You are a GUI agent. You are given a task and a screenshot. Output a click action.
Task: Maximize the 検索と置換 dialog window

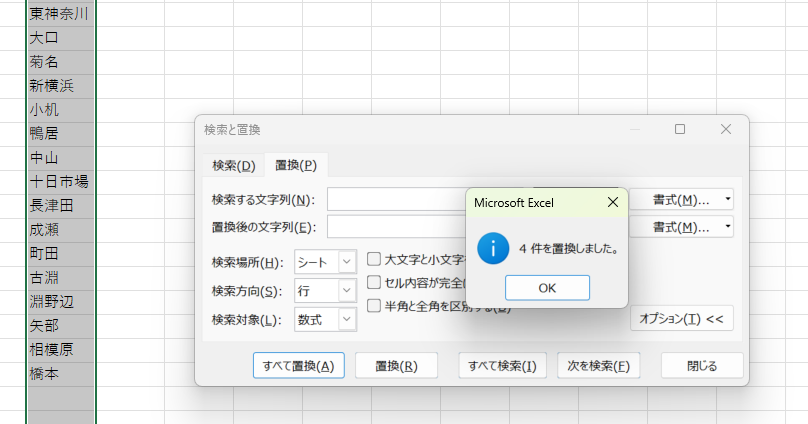[x=680, y=129]
